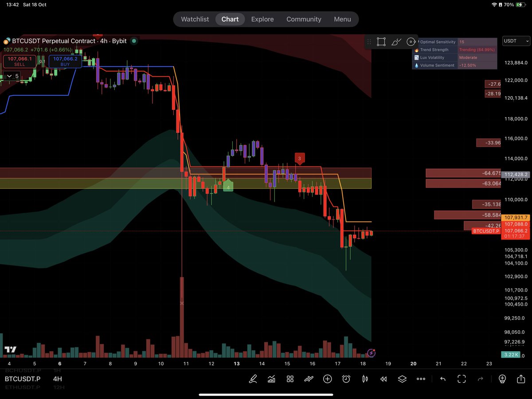Tap the Volume Sentiment dashboard row
The image size is (532, 399).
tap(455, 65)
